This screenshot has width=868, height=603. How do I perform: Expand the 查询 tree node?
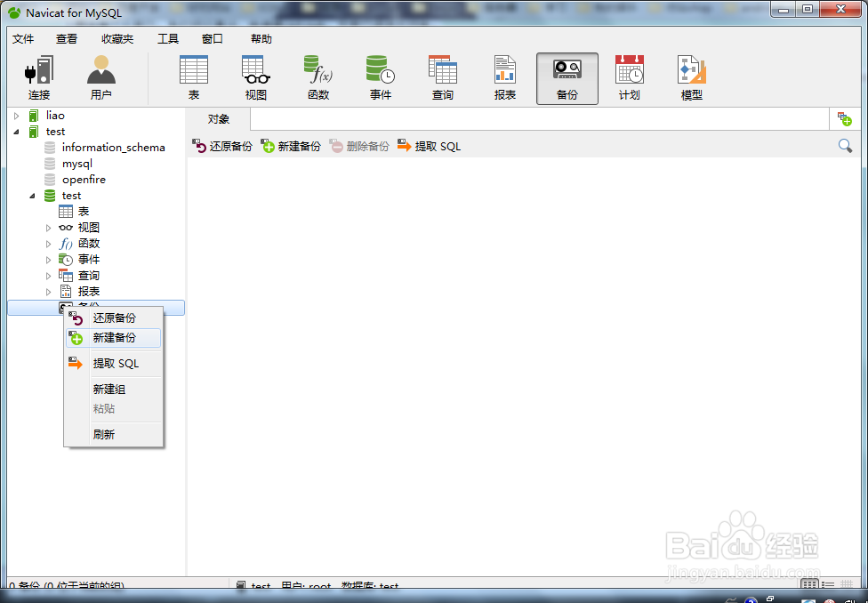48,276
